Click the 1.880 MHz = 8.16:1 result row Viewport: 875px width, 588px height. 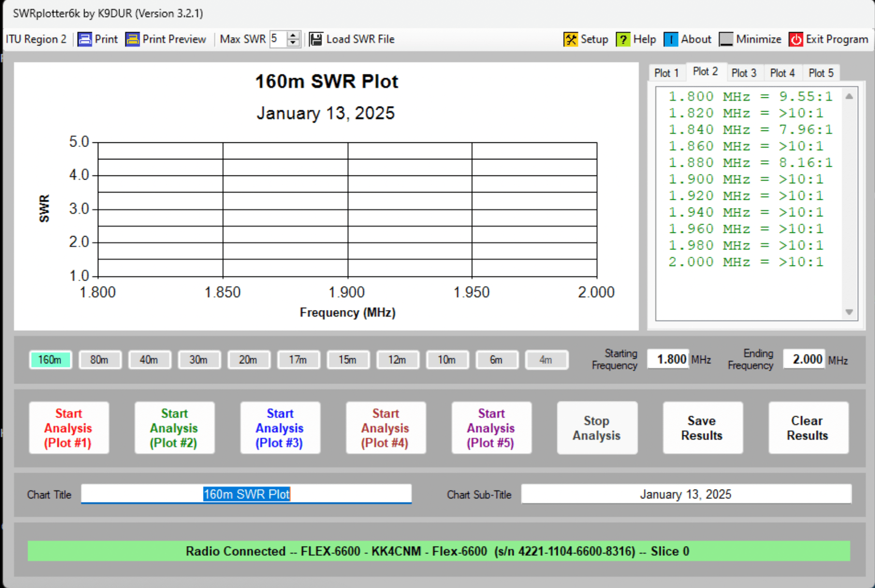750,163
